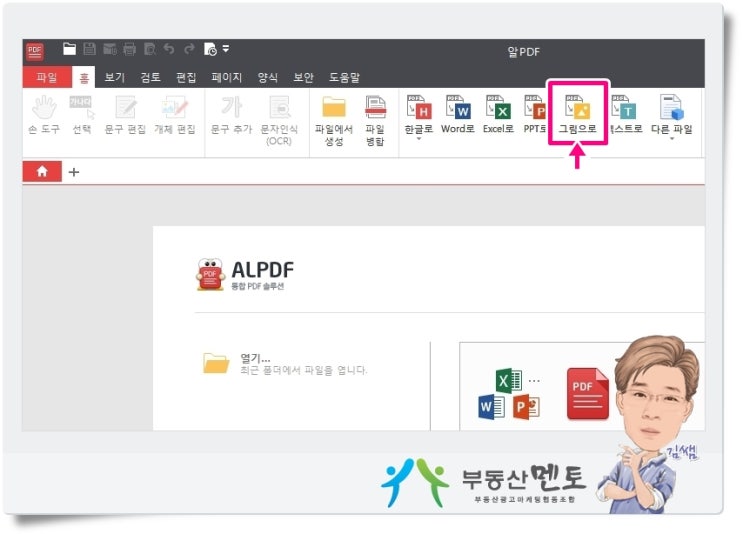Click the ALPDF mascot logo on start page
The image size is (743, 534).
pyautogui.click(x=210, y=274)
